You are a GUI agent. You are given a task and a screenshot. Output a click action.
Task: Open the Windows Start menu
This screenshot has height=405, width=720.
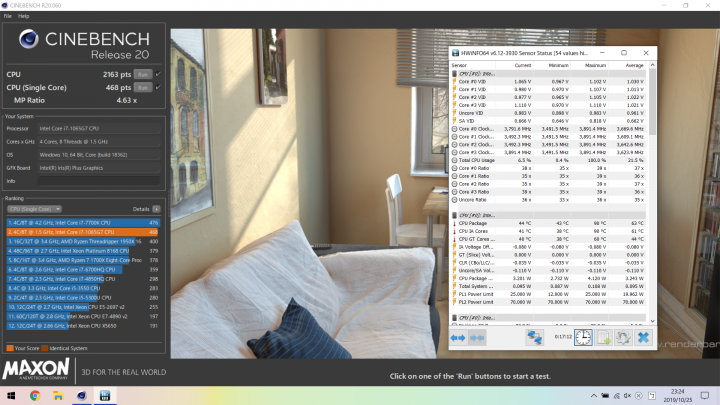[x=11, y=396]
